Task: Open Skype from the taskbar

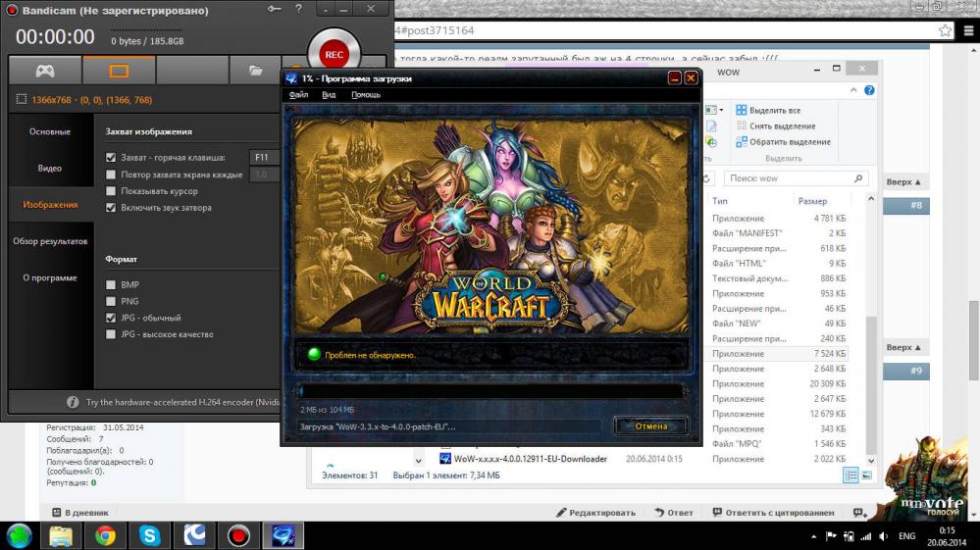Action: (149, 535)
